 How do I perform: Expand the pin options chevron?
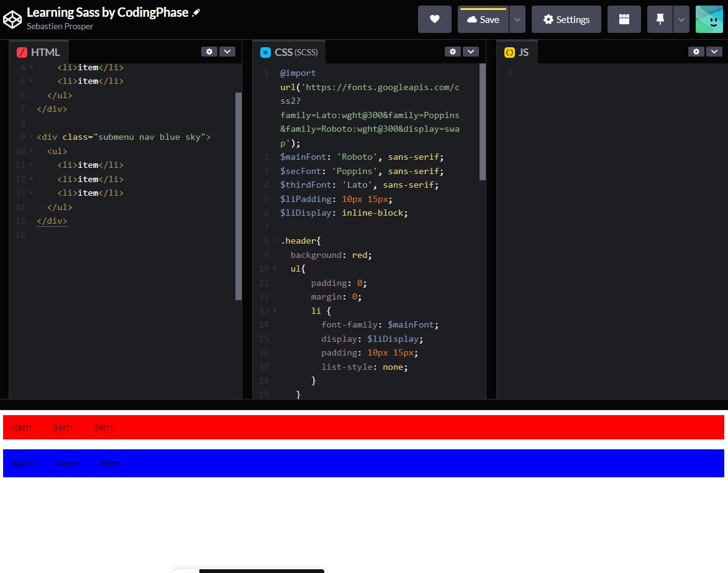tap(681, 19)
